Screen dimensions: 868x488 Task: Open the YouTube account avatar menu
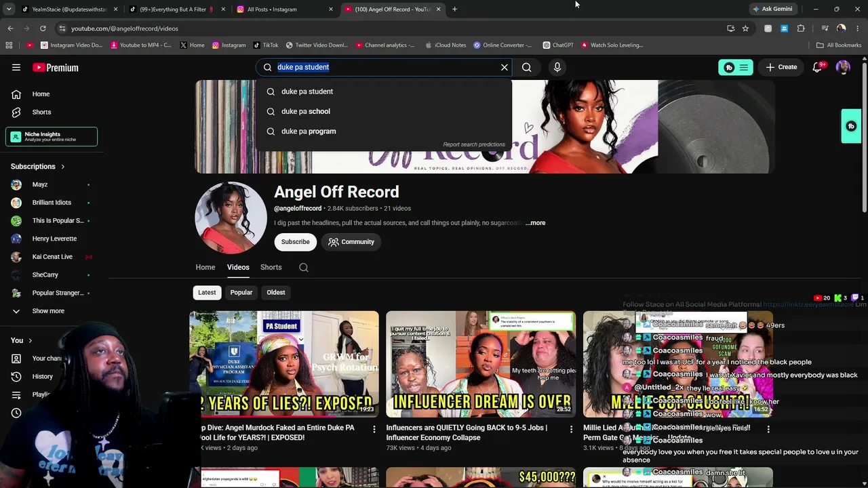click(x=843, y=67)
